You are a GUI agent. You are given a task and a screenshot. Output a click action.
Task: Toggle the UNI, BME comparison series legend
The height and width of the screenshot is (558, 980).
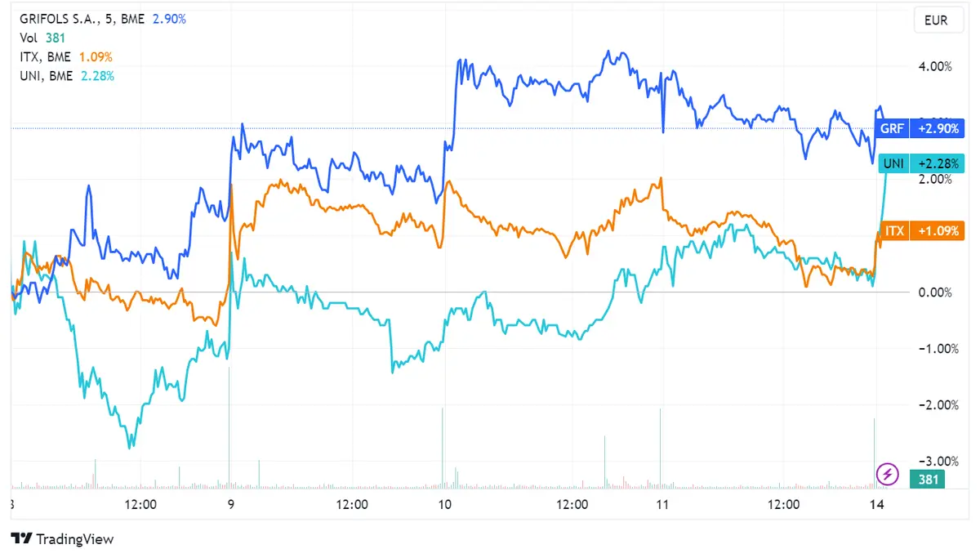[x=47, y=76]
